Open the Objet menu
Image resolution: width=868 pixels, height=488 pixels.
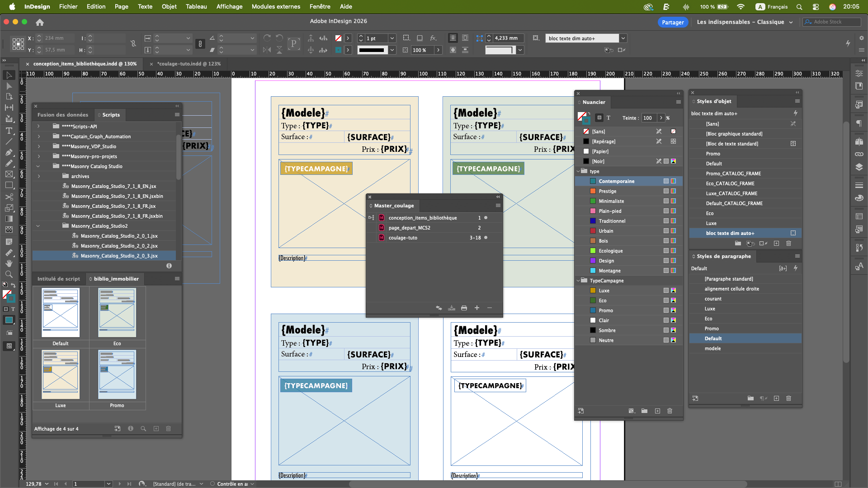(169, 7)
